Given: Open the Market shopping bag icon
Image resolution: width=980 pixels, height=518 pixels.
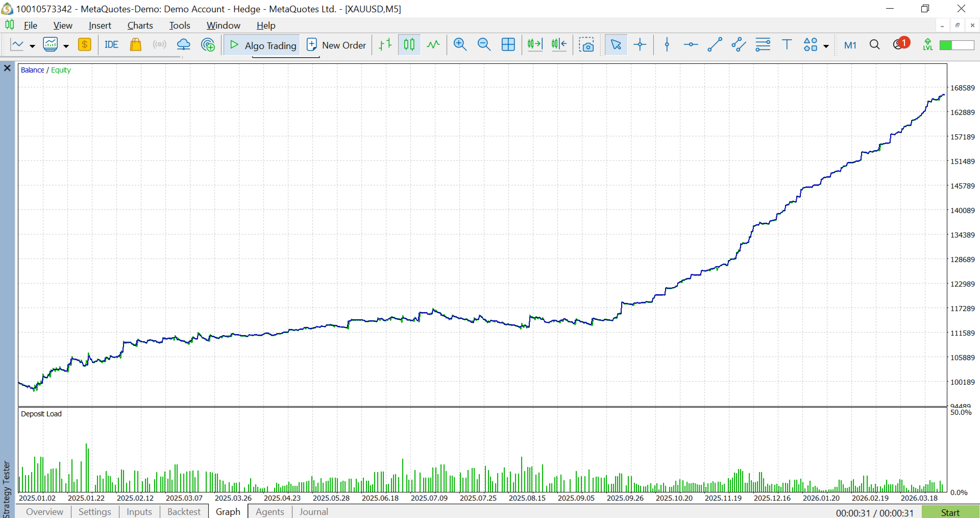Looking at the screenshot, I should tap(135, 45).
